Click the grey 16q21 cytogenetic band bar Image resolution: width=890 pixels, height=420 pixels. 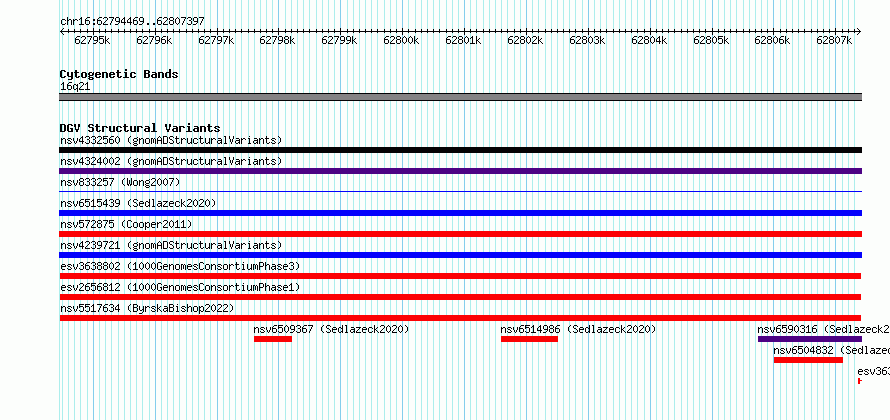[x=460, y=97]
